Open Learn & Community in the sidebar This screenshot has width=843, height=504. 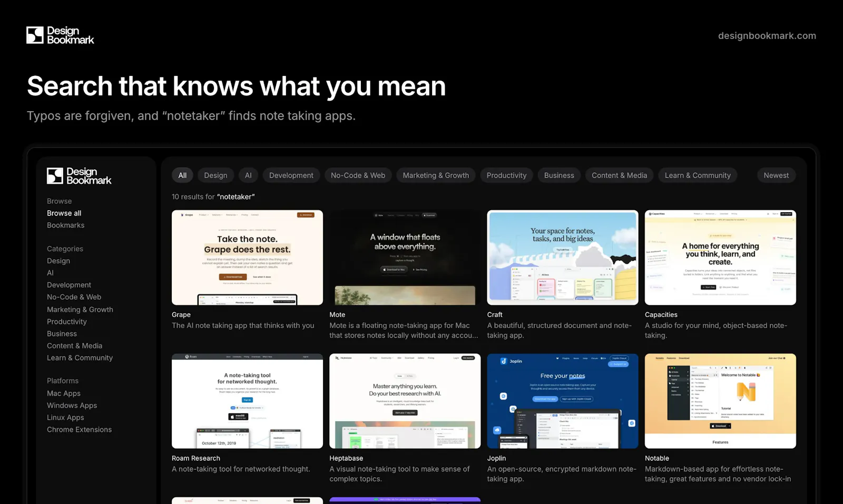point(80,358)
